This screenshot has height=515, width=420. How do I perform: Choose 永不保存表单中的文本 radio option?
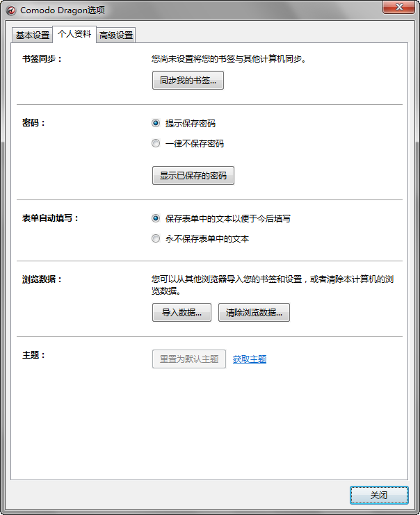click(x=156, y=238)
